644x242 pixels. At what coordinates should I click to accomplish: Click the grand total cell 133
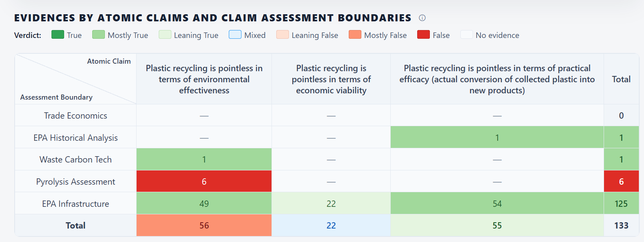point(621,225)
